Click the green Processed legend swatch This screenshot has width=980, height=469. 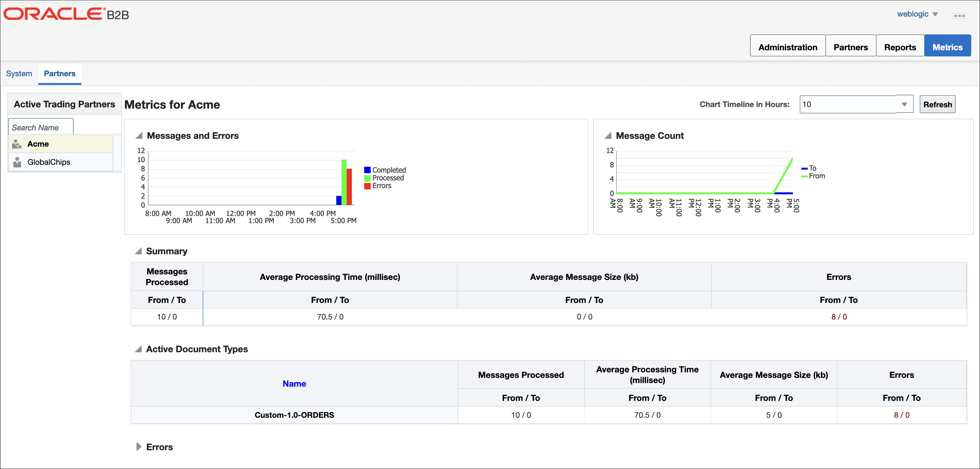(x=367, y=178)
